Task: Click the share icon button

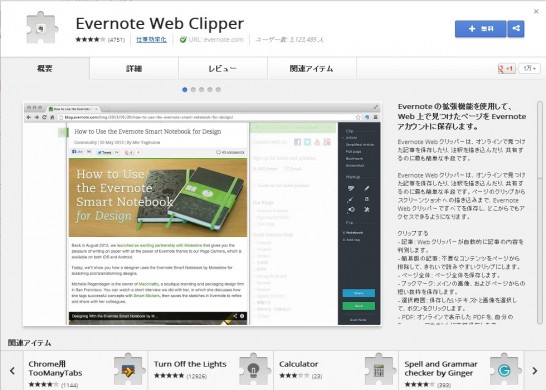Action: pyautogui.click(x=516, y=29)
